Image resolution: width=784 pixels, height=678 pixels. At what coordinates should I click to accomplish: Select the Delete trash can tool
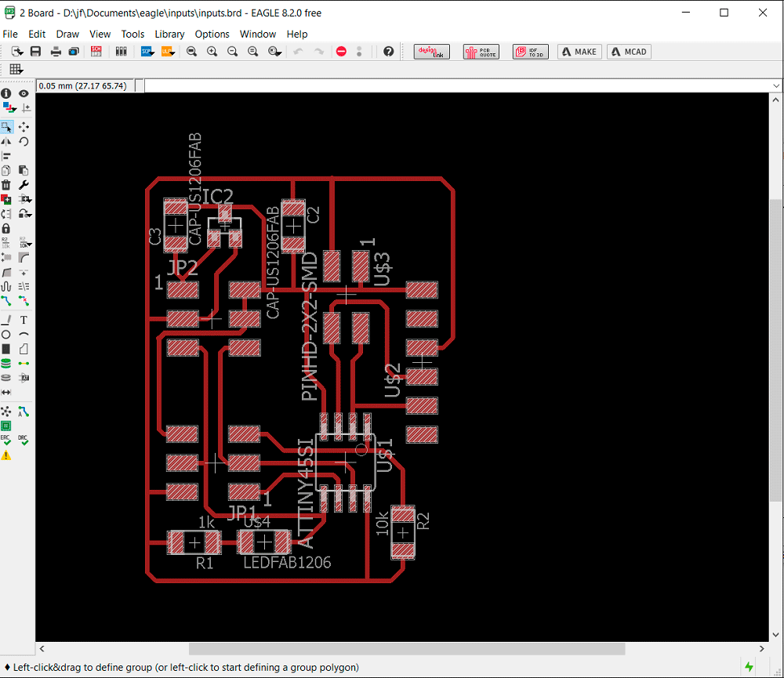pos(6,185)
